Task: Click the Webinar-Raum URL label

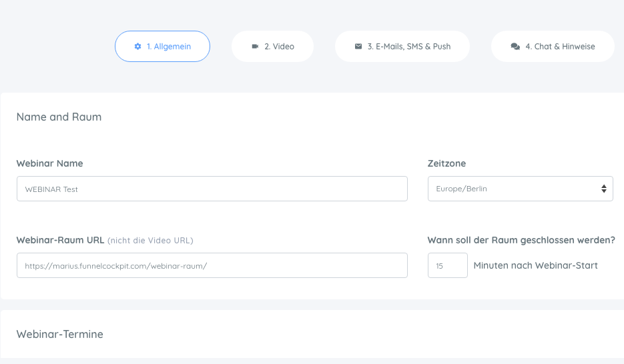Action: pyautogui.click(x=60, y=241)
